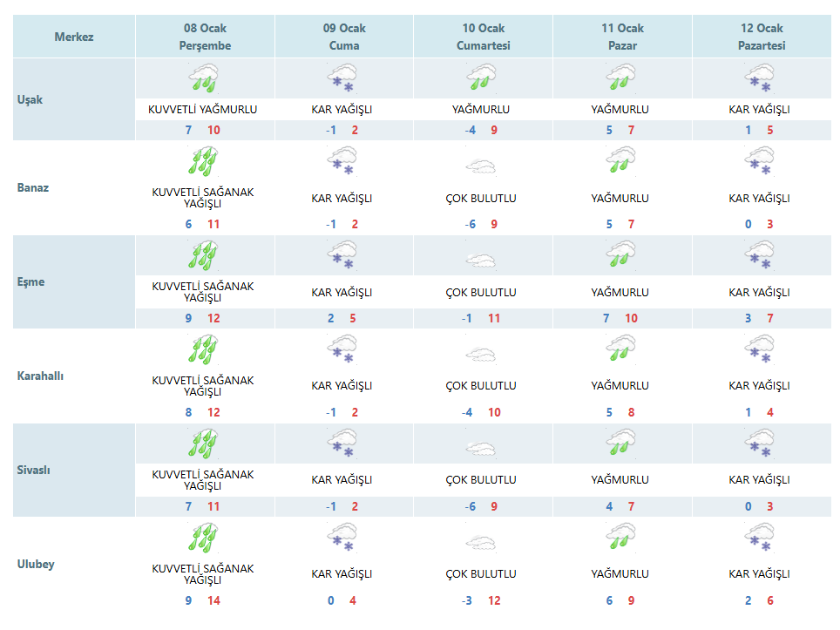Click Ulubey's maximum temperature 14 on 08 Ocak

tap(213, 600)
